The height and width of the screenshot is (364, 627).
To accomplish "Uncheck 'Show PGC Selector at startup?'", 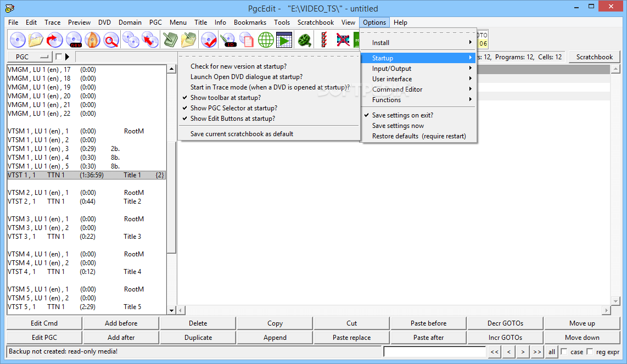I will 233,108.
